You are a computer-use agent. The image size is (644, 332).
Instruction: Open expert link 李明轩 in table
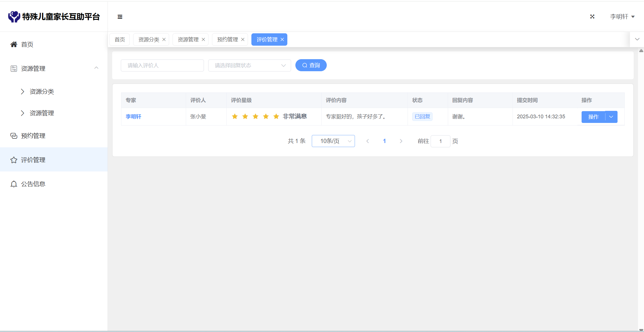[133, 117]
